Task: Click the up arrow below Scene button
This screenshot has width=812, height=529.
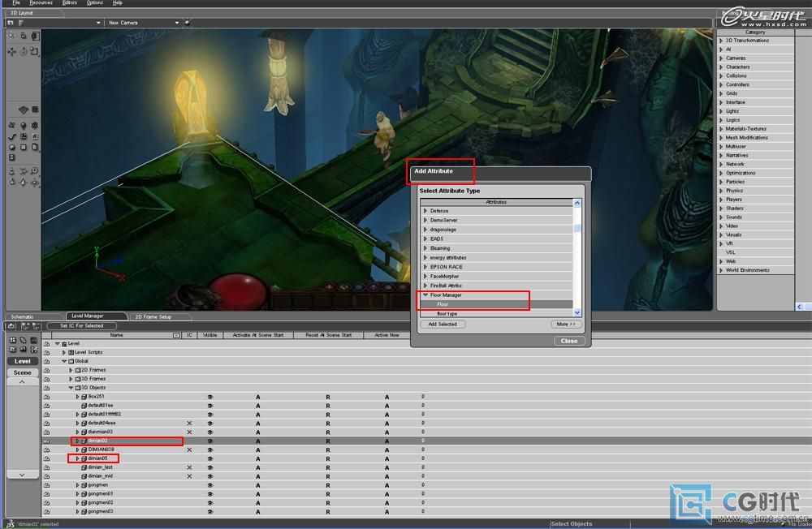Action: click(22, 382)
